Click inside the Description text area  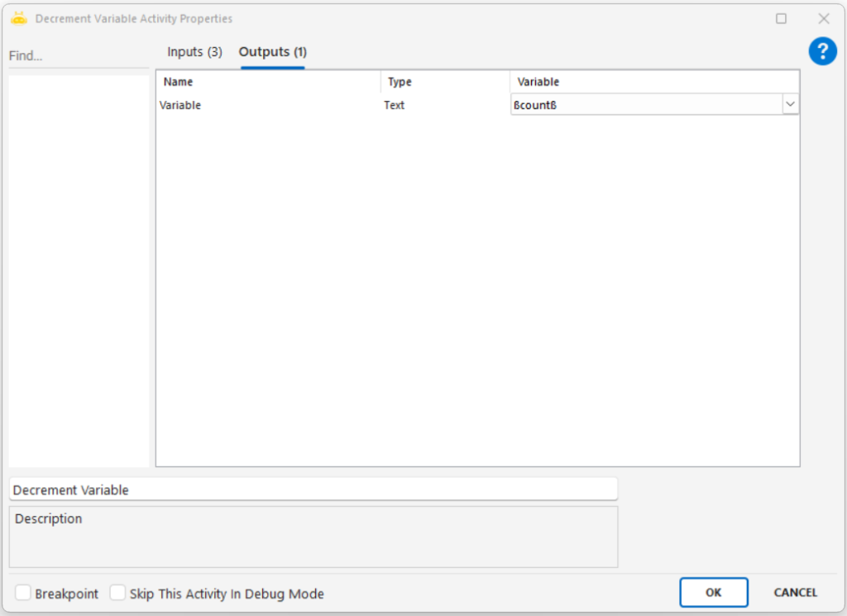(x=313, y=537)
